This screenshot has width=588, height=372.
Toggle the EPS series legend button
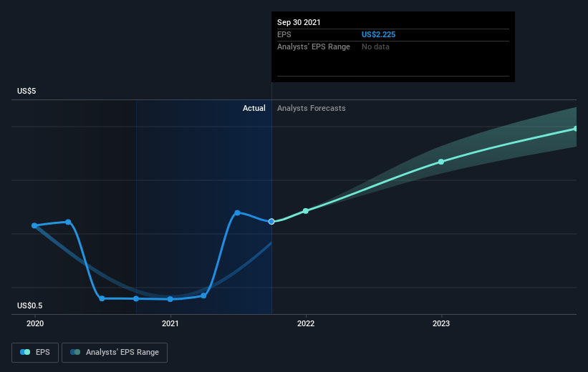click(x=34, y=353)
